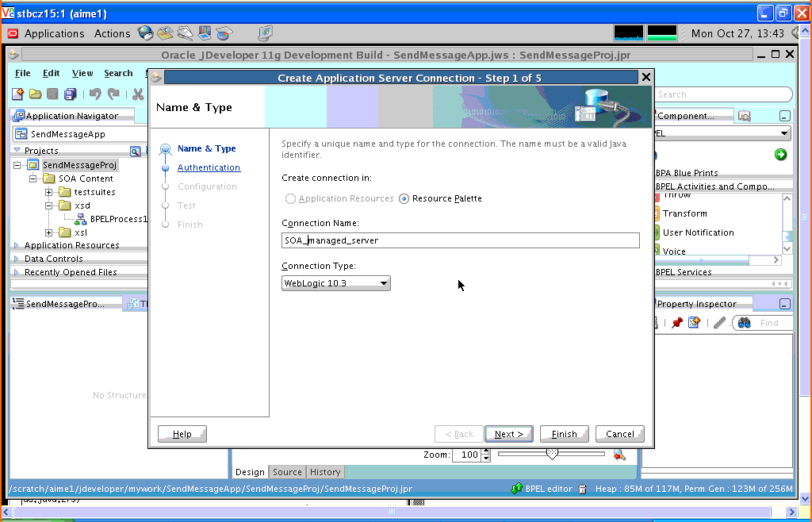This screenshot has width=812, height=522.
Task: Switch to the Source editor tab
Action: (287, 472)
